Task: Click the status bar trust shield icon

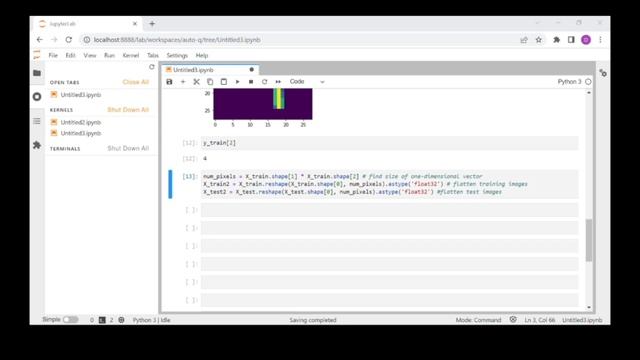Action: (x=513, y=320)
